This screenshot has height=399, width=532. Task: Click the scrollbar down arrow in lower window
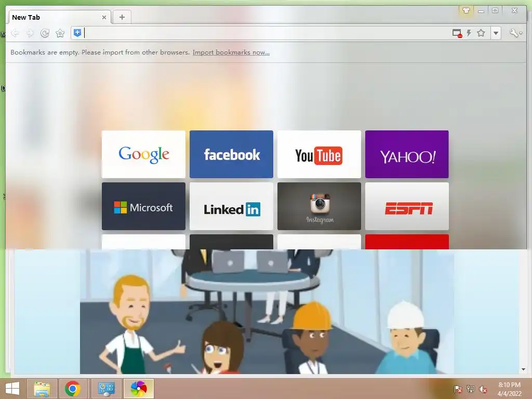click(523, 369)
